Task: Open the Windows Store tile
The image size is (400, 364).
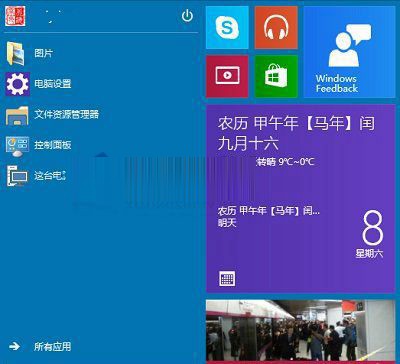Action: [x=276, y=76]
